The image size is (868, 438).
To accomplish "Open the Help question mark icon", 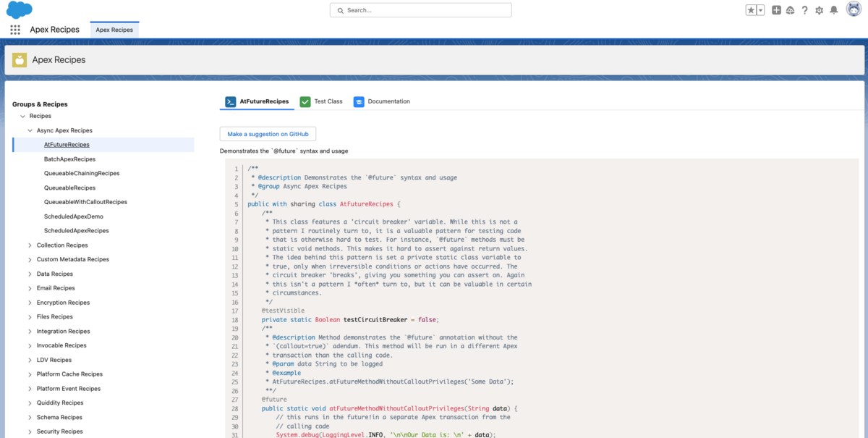I will tap(804, 10).
